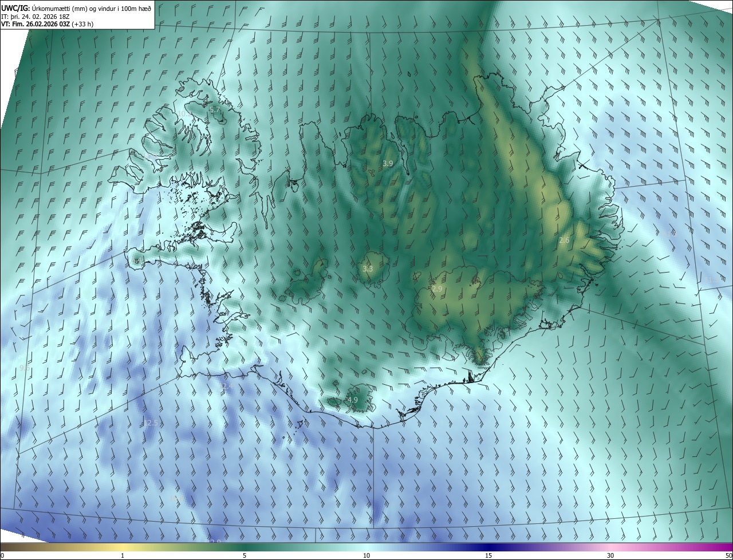Click the 2.6 value label on the map
Image resolution: width=733 pixels, height=560 pixels.
pos(564,240)
